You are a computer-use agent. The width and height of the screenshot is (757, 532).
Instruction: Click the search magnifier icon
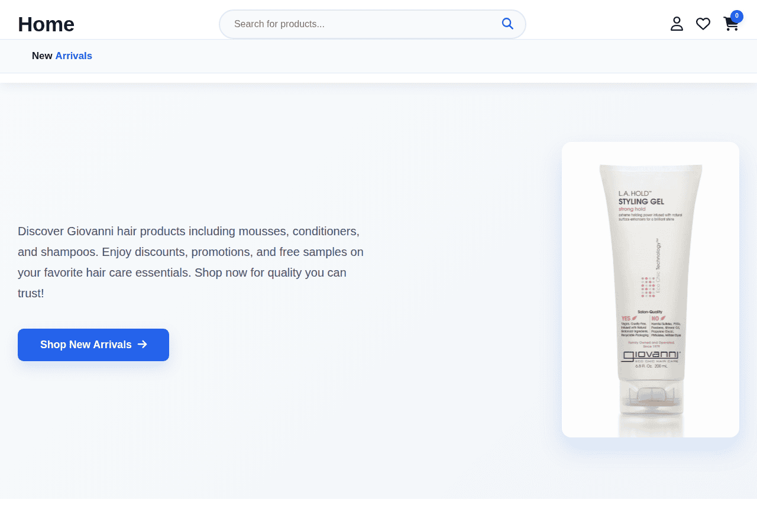(507, 24)
